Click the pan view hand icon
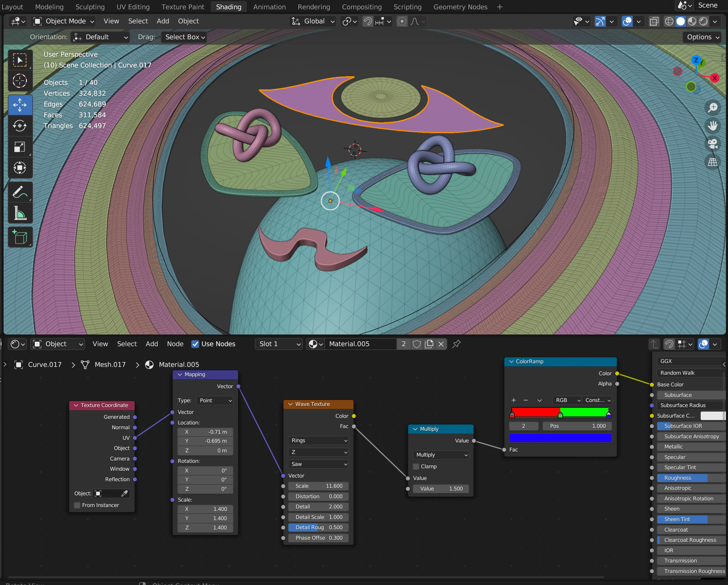This screenshot has height=585, width=728. pos(712,126)
